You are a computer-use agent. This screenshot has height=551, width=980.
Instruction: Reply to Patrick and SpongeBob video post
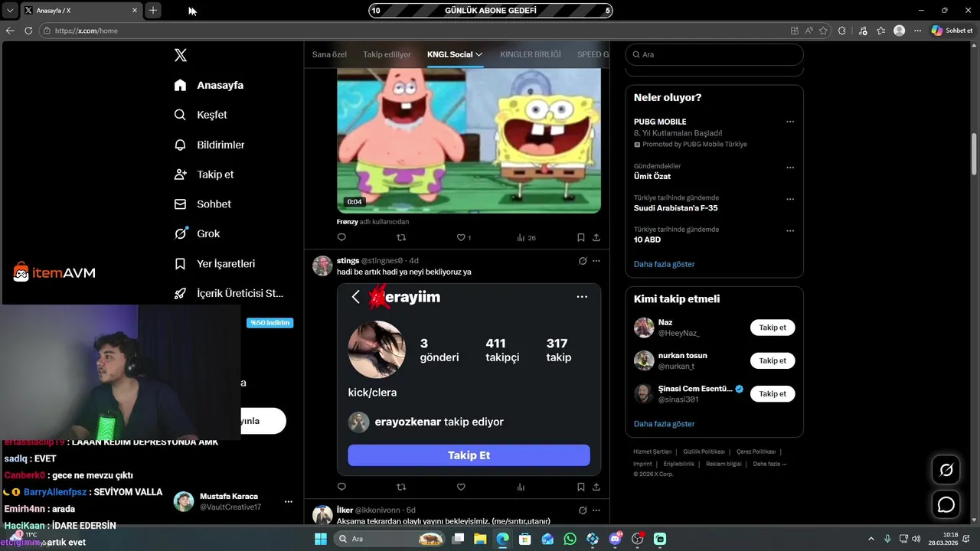(x=341, y=237)
